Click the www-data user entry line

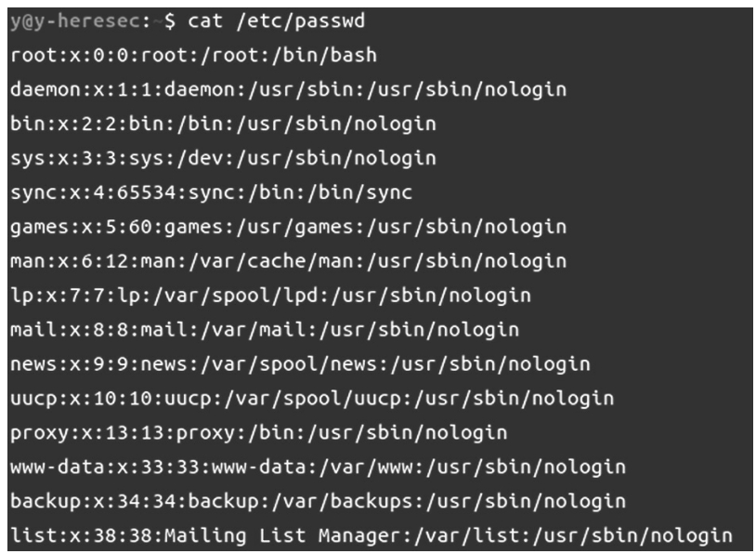click(x=318, y=468)
